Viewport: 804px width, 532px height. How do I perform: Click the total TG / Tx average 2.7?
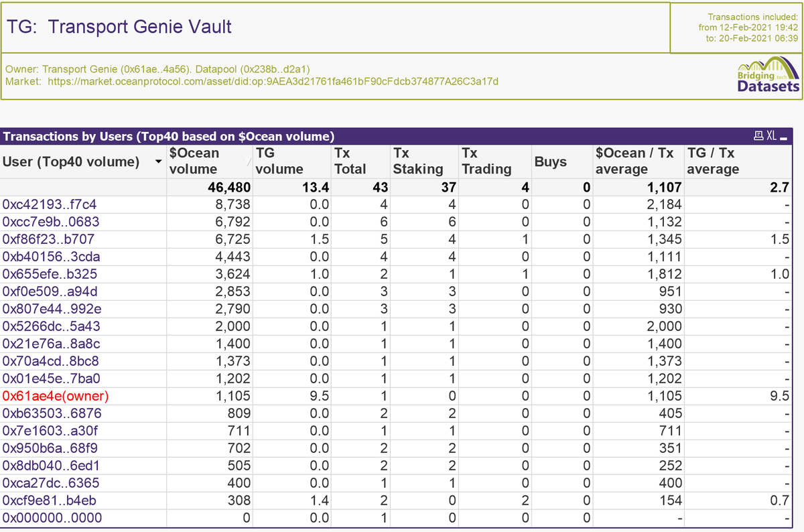pos(779,188)
